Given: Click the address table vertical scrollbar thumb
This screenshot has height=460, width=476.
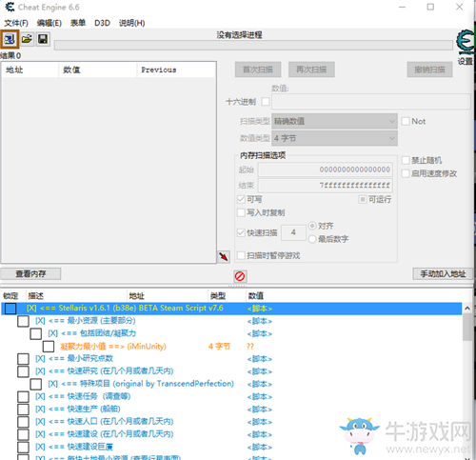Looking at the screenshot, I should tap(467, 328).
